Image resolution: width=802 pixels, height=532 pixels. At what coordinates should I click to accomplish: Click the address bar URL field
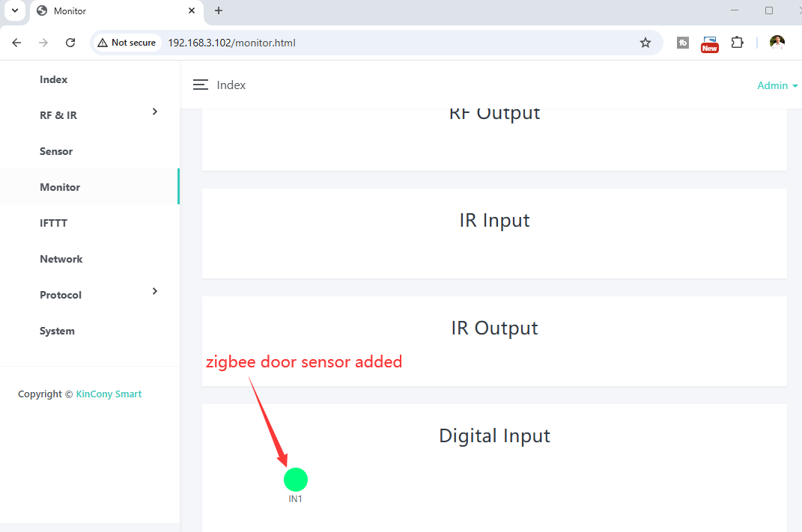click(x=374, y=43)
